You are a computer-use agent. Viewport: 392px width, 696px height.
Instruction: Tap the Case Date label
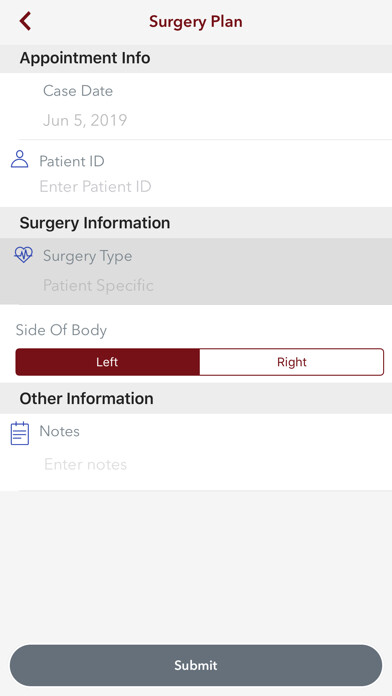78,91
